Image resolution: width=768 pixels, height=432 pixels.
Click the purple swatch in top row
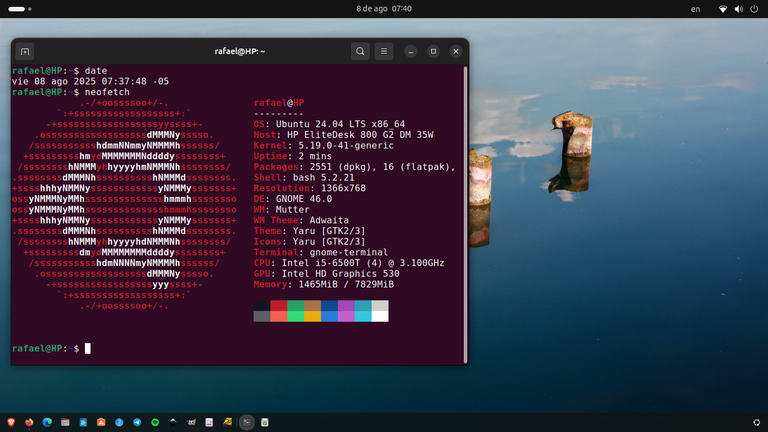click(346, 306)
